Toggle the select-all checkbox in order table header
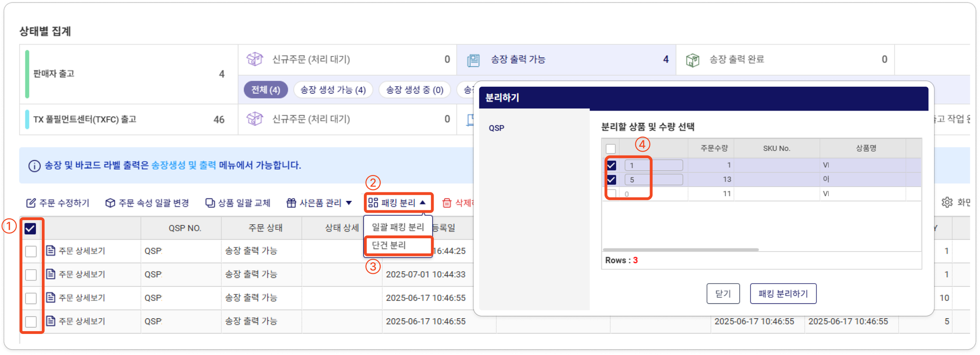The image size is (980, 355). coord(30,229)
